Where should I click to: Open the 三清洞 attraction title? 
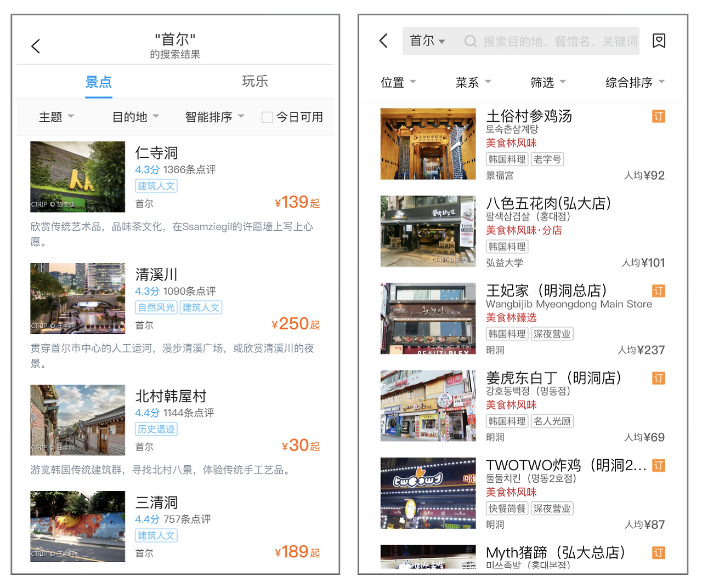point(157,503)
